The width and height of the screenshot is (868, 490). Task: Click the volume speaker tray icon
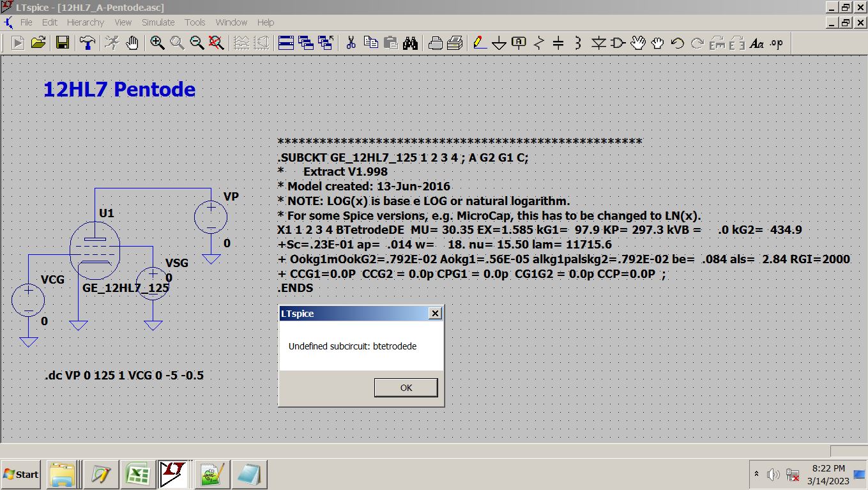pos(773,475)
